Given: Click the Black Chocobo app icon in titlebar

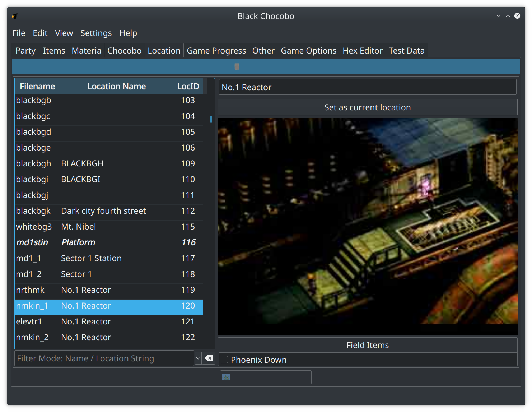Looking at the screenshot, I should point(15,16).
